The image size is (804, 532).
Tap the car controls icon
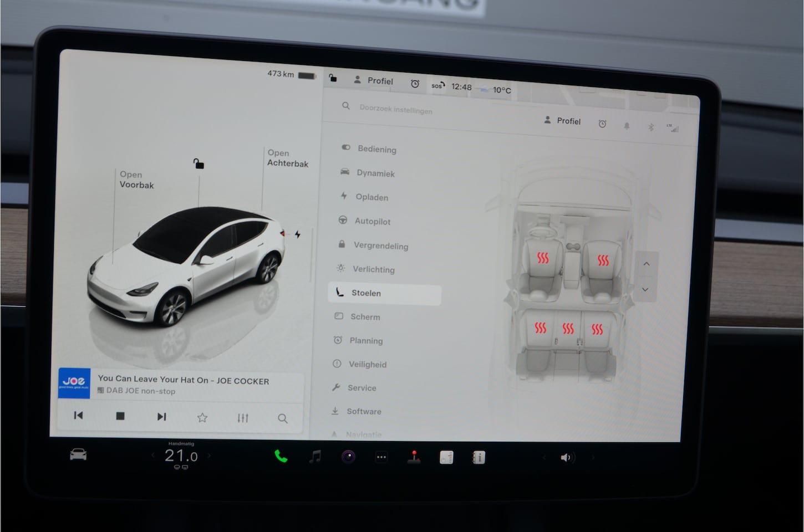coord(78,455)
